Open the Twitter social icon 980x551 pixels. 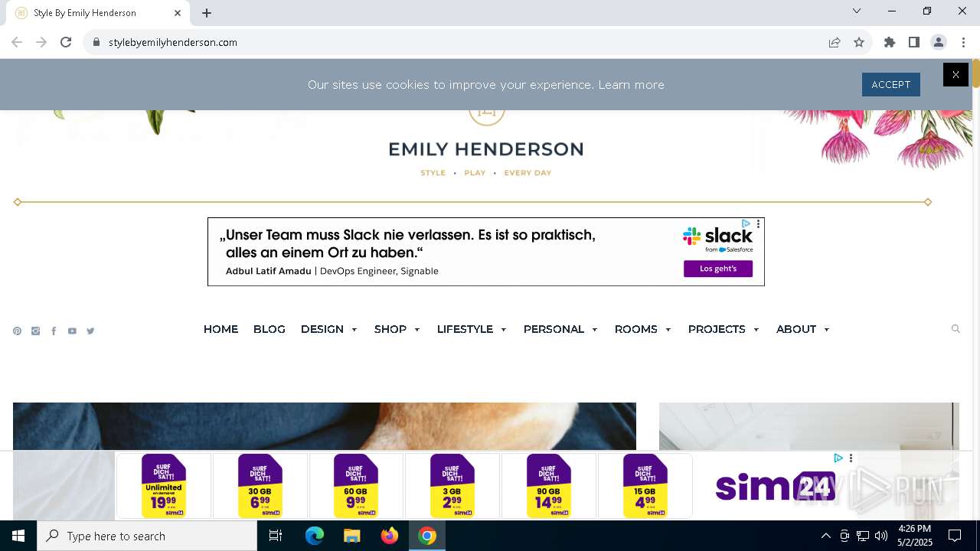click(90, 331)
